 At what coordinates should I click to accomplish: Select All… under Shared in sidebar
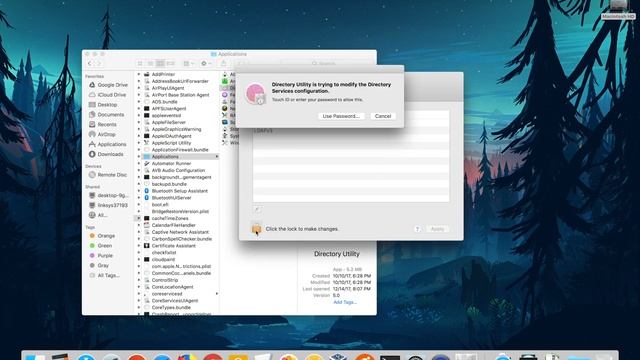98,215
